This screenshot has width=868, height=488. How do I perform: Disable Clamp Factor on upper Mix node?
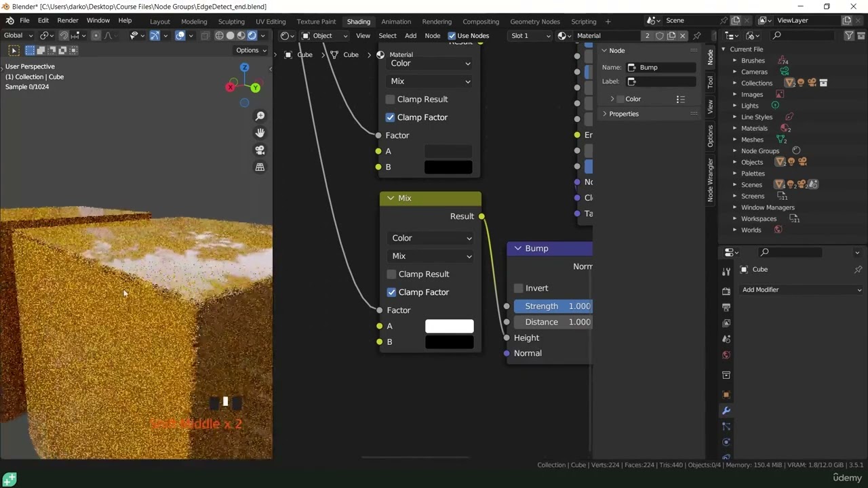coord(390,117)
